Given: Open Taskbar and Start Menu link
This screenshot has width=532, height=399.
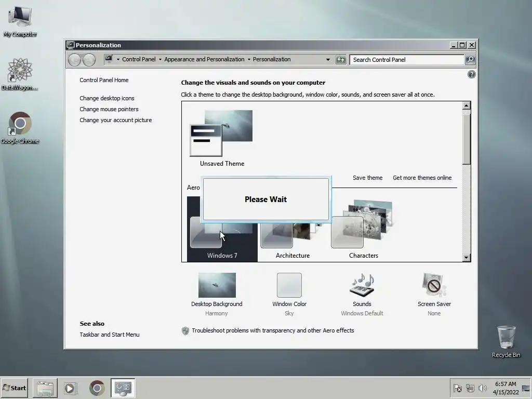Looking at the screenshot, I should 110,335.
